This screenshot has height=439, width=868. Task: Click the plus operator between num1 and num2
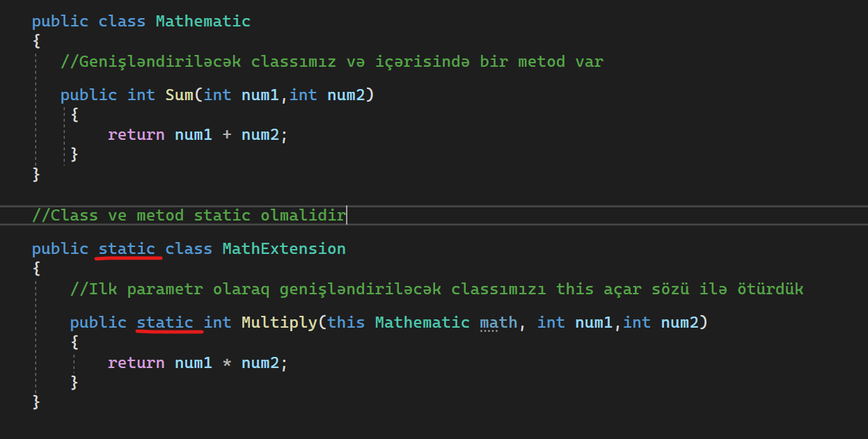[227, 134]
